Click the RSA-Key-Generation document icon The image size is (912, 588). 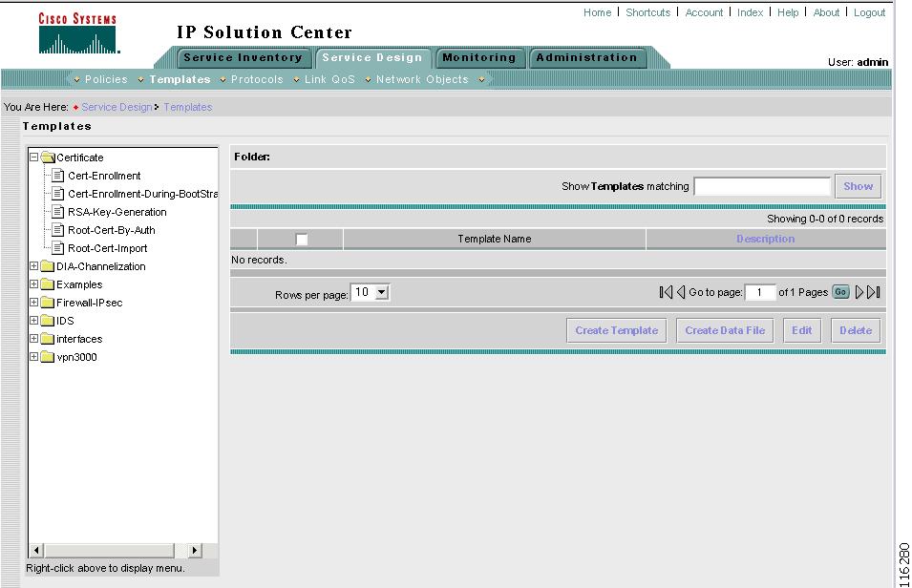pyautogui.click(x=57, y=211)
